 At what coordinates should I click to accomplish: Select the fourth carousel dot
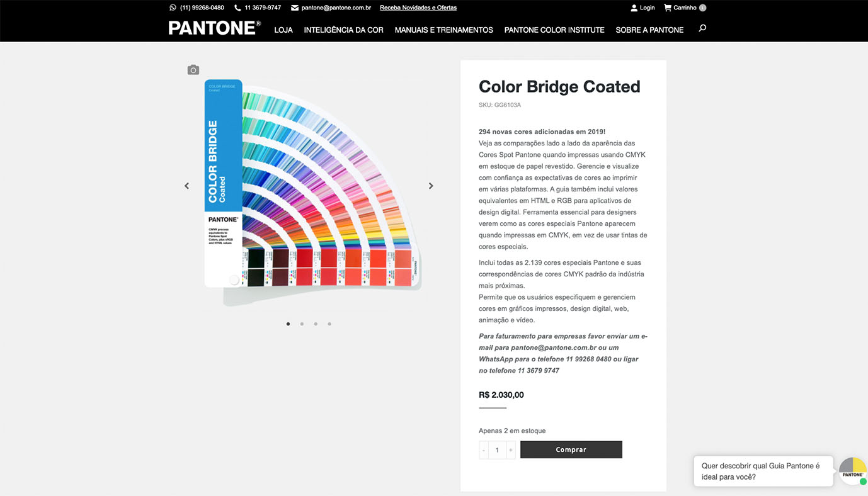pos(329,324)
